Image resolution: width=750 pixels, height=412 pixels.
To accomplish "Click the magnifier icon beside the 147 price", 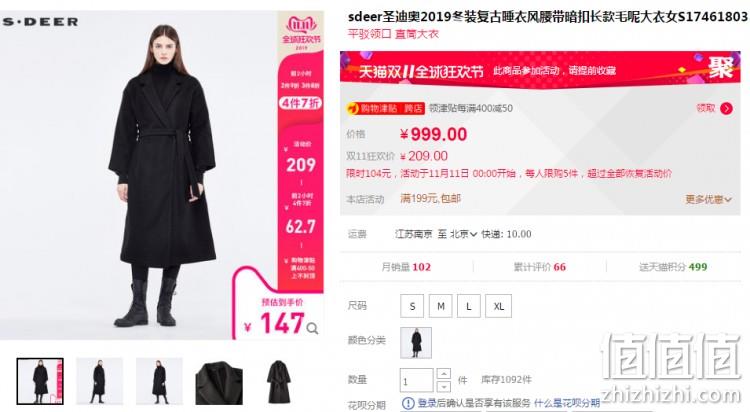I will (x=312, y=328).
